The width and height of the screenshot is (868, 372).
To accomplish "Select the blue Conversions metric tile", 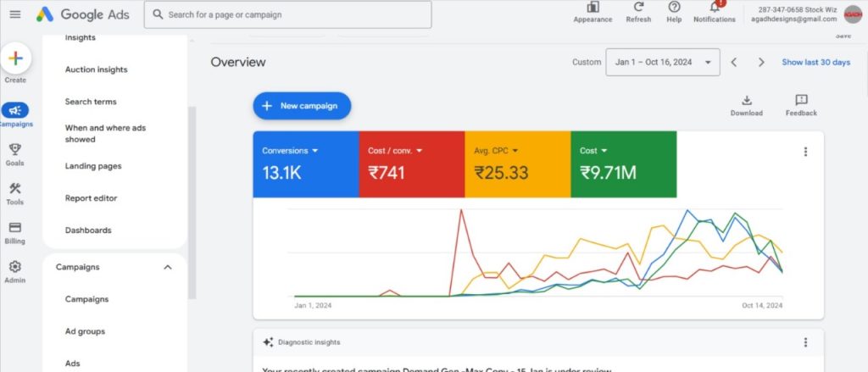I will click(305, 164).
